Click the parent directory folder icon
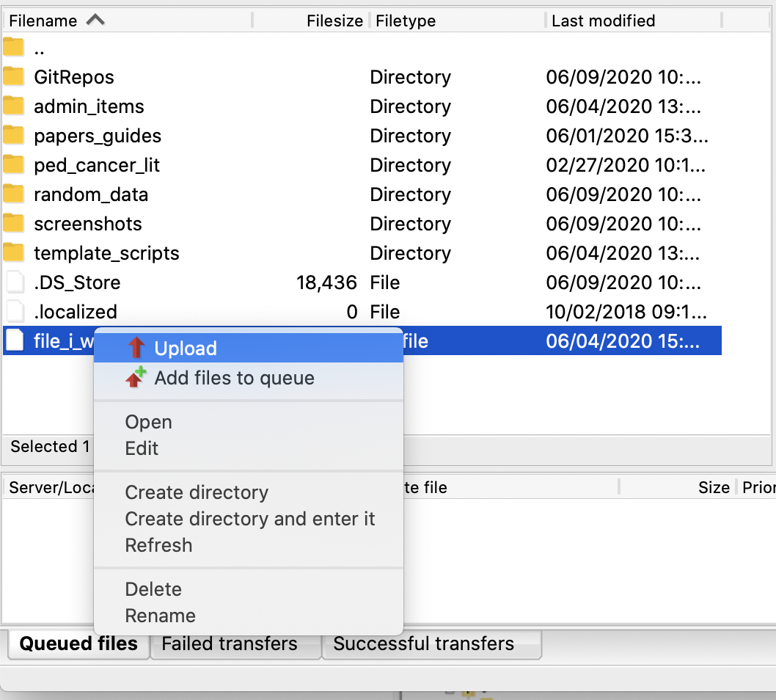Screen dimensions: 776x700 (14, 47)
